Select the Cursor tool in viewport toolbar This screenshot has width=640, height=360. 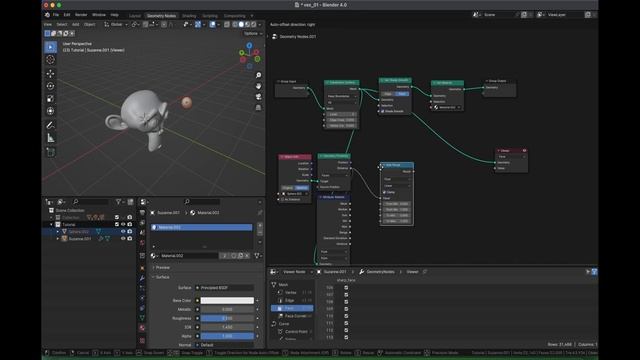pos(51,60)
